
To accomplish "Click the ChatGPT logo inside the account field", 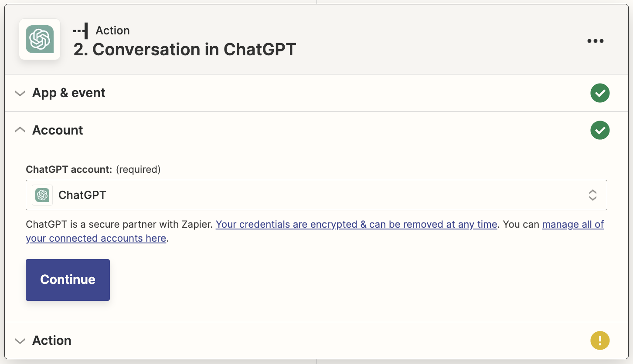I will [x=42, y=195].
